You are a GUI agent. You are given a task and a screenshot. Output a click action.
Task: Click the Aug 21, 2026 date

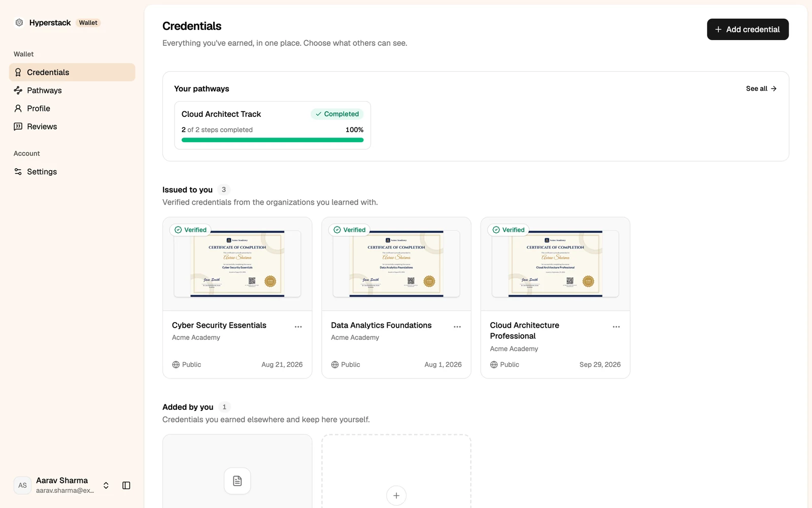tap(282, 365)
